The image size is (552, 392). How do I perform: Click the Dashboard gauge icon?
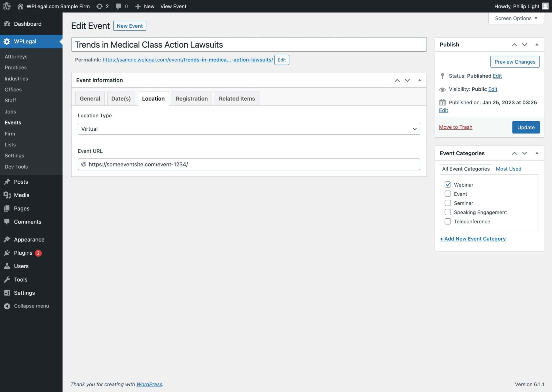click(x=7, y=24)
